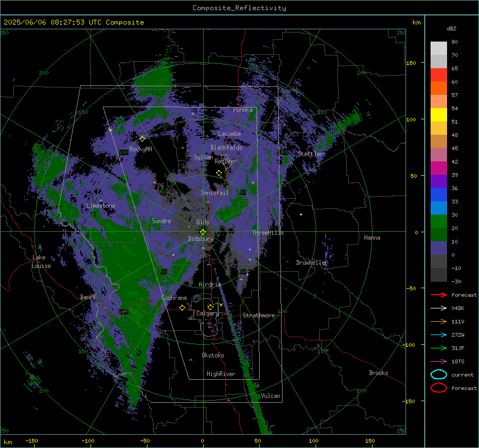Pick the magenta swatch in dBZ scale
The height and width of the screenshot is (448, 479).
[x=439, y=168]
